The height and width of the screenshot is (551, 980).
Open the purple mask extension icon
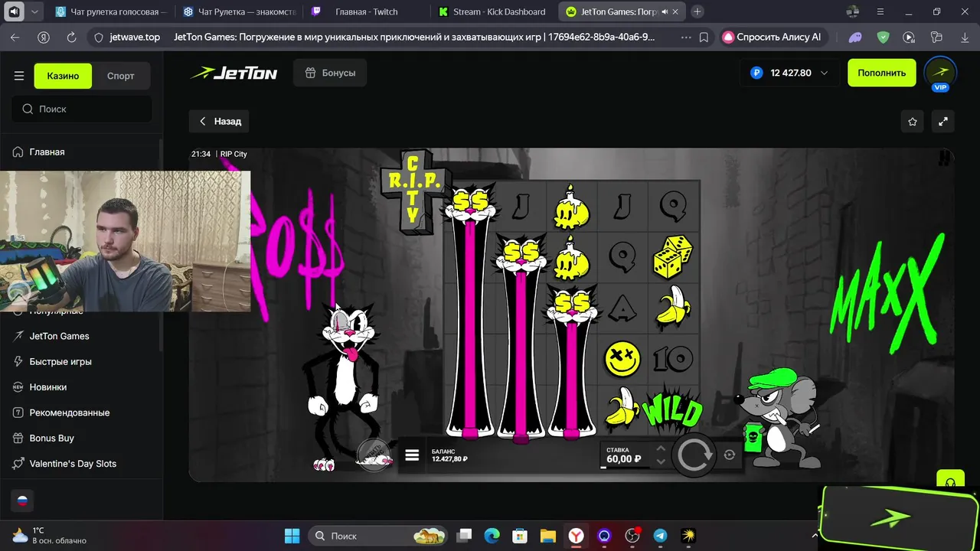click(x=855, y=37)
